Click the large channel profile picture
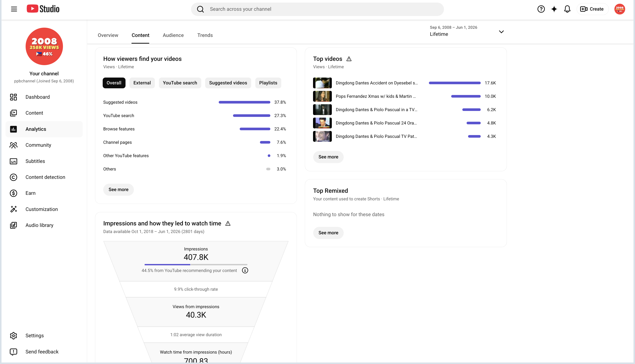Screen dimensions: 635x364 44,47
